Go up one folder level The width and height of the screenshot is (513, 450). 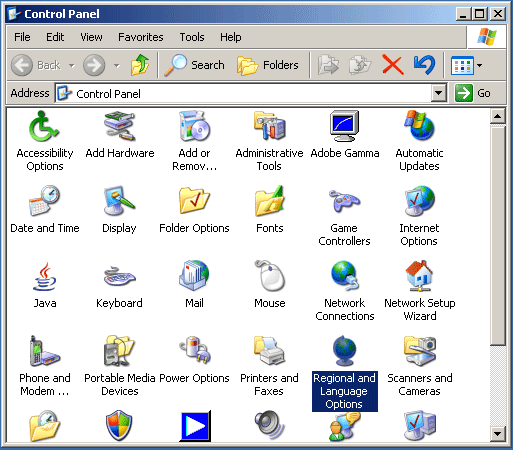(x=140, y=65)
